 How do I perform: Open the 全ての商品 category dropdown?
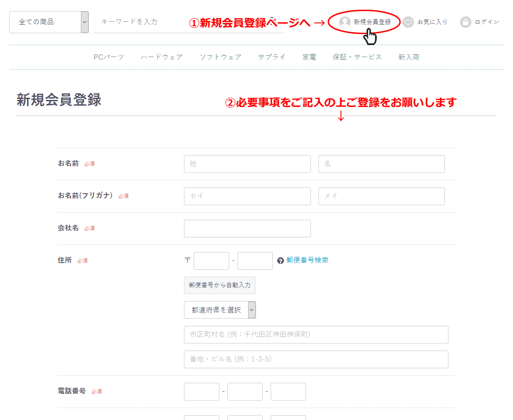[x=44, y=22]
